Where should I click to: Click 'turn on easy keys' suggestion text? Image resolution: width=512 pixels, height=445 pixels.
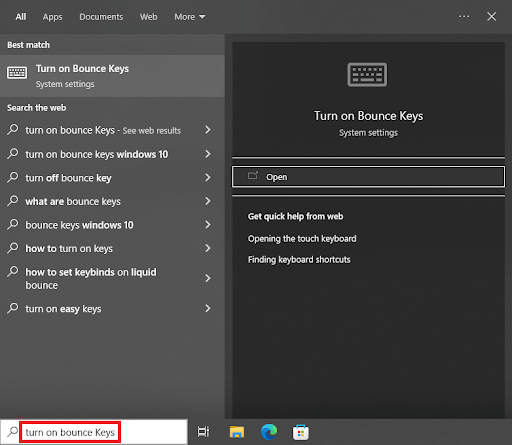tap(63, 309)
